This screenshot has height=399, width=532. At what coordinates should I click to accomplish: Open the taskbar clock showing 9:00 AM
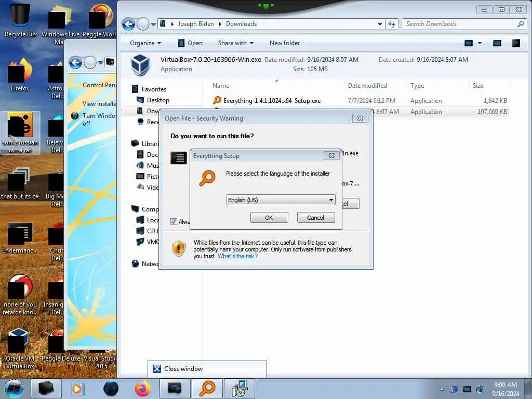[x=506, y=389]
